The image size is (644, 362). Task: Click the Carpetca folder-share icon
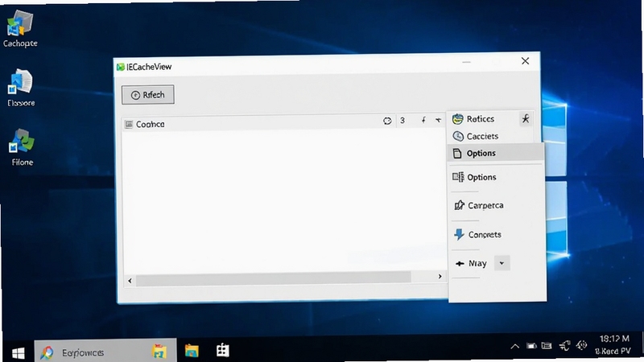[x=459, y=205]
